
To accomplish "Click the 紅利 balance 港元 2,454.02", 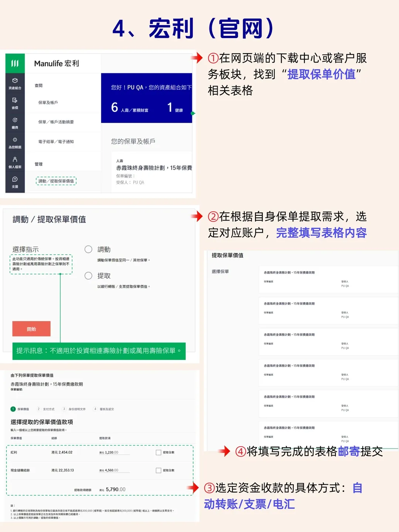I will (x=62, y=453).
